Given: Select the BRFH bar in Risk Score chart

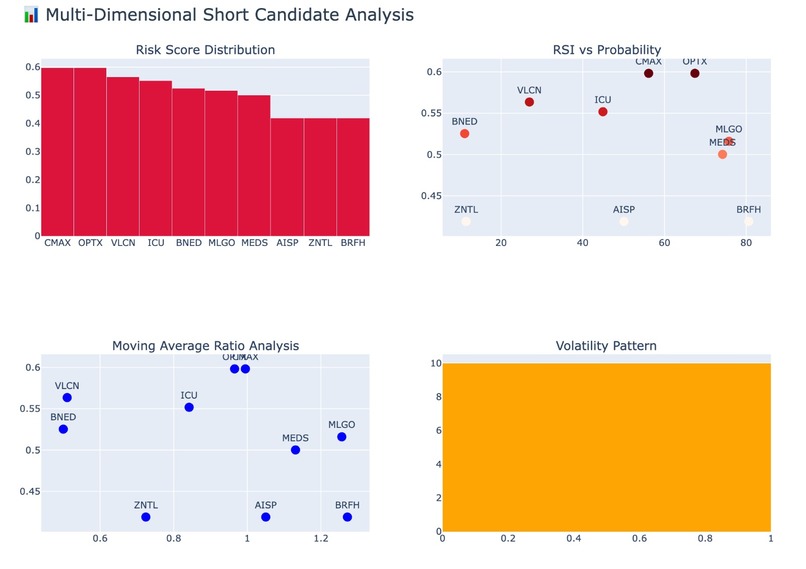Looking at the screenshot, I should [353, 177].
